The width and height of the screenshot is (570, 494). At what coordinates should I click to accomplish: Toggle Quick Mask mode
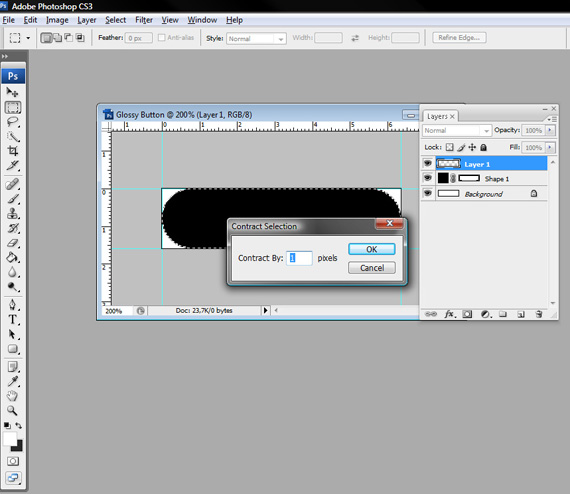tap(13, 461)
